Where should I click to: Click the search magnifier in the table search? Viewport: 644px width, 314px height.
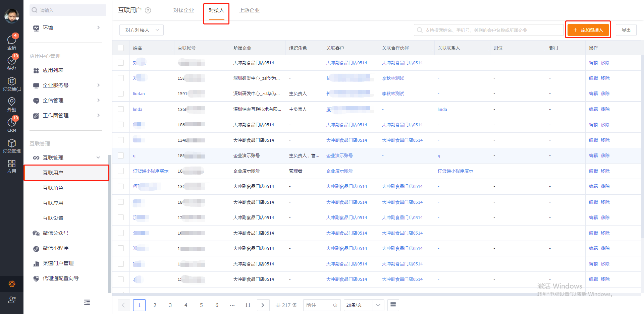(x=420, y=30)
